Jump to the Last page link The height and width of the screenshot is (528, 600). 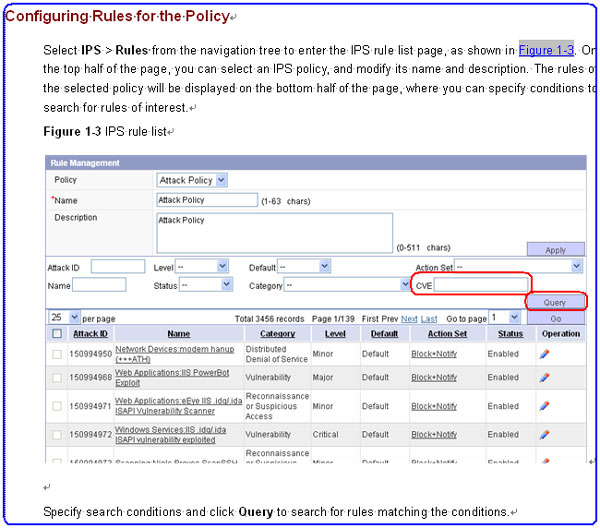coord(429,319)
